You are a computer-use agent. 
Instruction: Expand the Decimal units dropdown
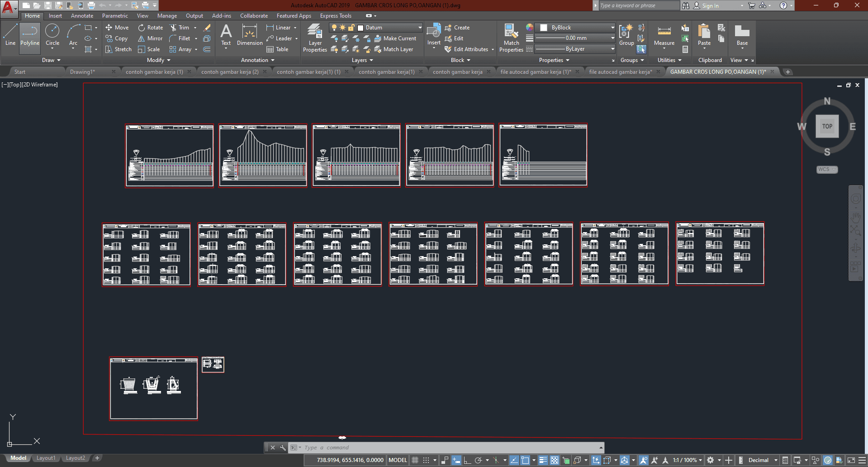(x=775, y=460)
